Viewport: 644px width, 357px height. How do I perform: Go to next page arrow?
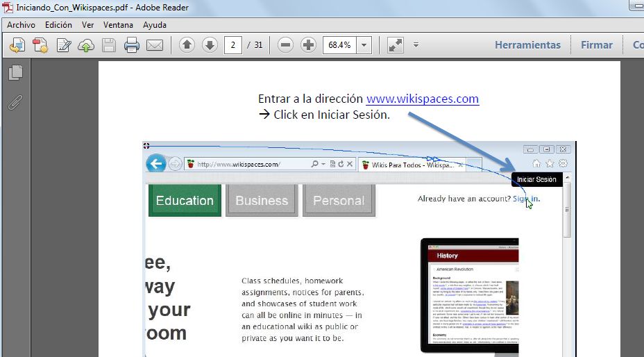[210, 44]
